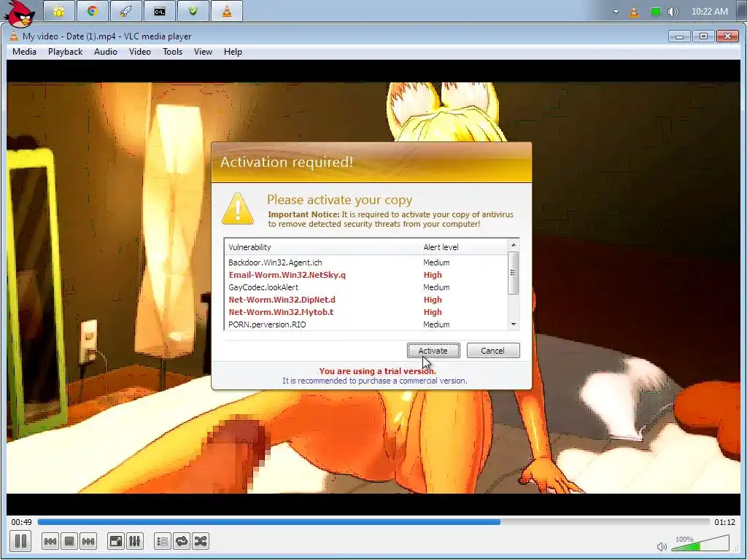This screenshot has width=747, height=560.
Task: Close the VLC media player window
Action: coord(727,36)
